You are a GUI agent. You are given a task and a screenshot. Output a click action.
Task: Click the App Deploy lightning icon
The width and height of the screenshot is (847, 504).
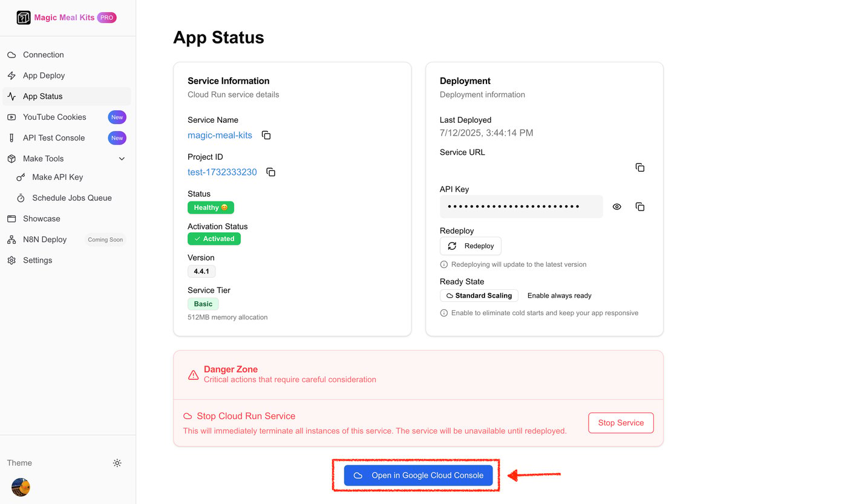coord(11,76)
